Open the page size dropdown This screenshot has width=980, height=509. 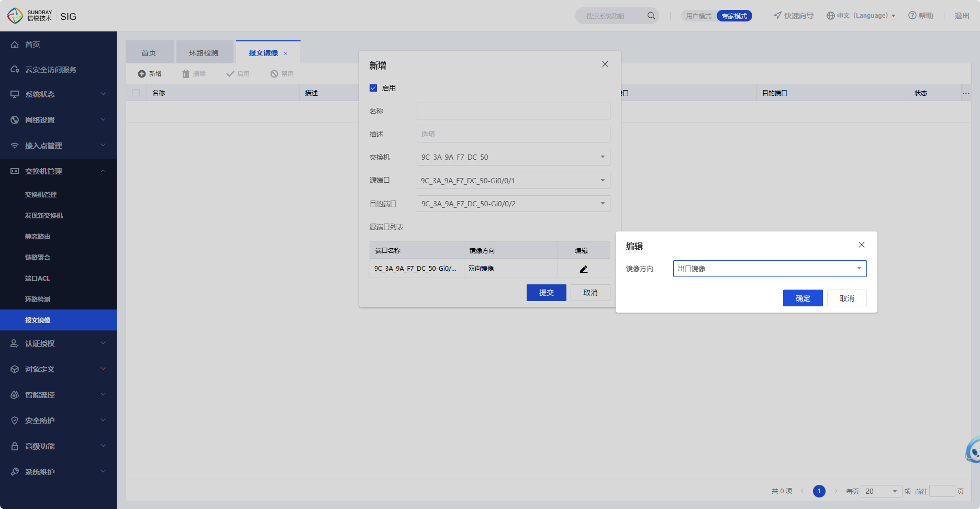pos(881,491)
